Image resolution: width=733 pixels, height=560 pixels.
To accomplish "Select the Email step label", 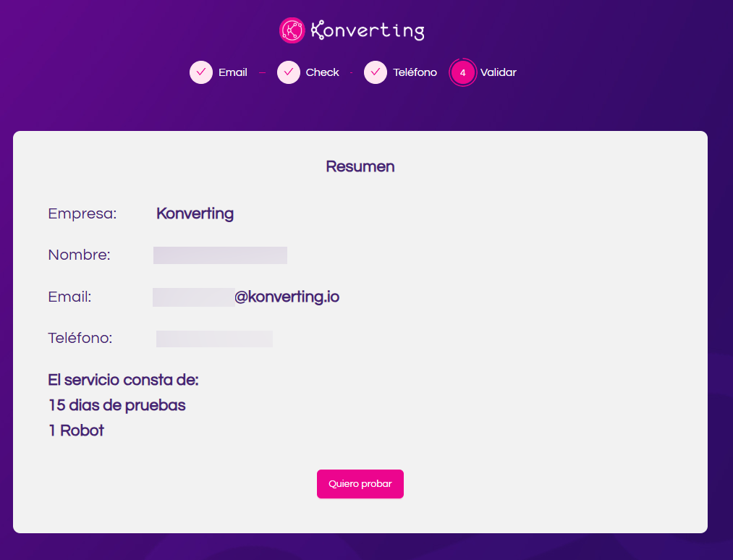I will point(233,72).
